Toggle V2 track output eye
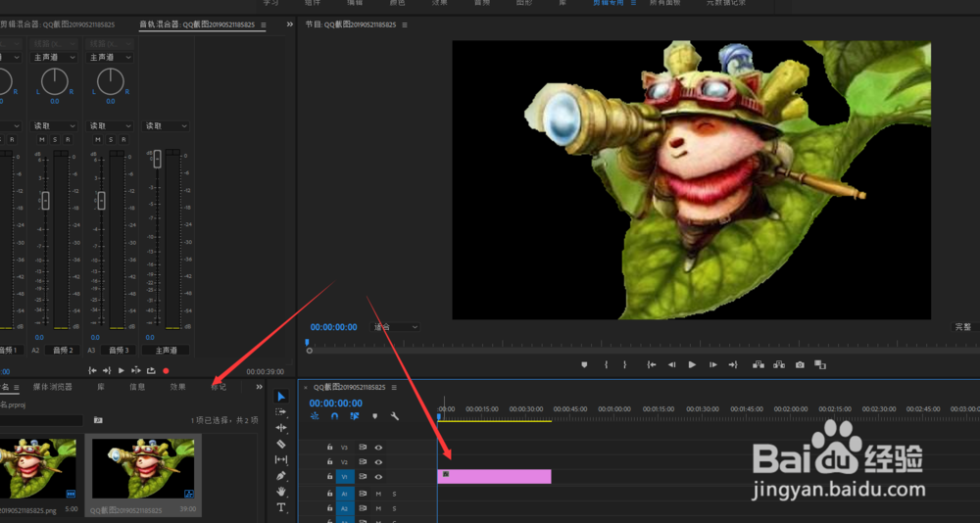 pyautogui.click(x=378, y=461)
